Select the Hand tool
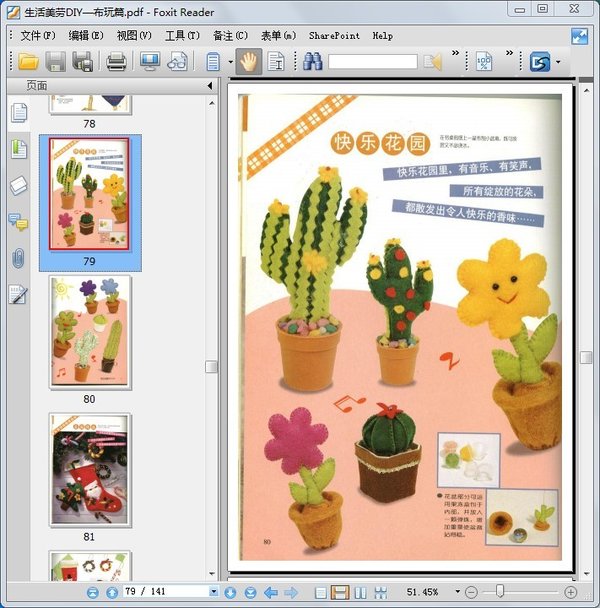This screenshot has height=608, width=600. click(x=249, y=62)
